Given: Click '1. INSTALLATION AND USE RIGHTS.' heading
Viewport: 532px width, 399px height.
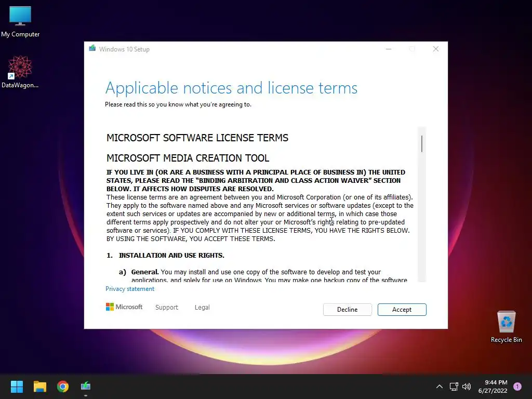Looking at the screenshot, I should 166,256.
